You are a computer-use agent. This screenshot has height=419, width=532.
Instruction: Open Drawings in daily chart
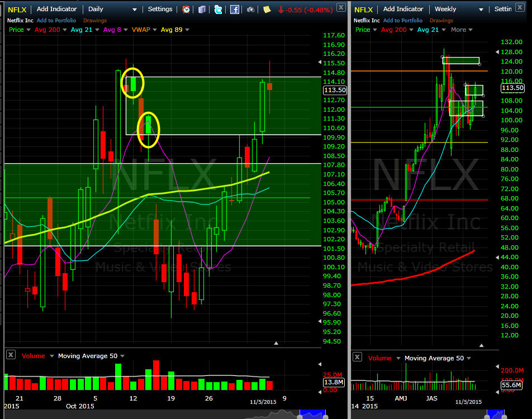pos(94,20)
